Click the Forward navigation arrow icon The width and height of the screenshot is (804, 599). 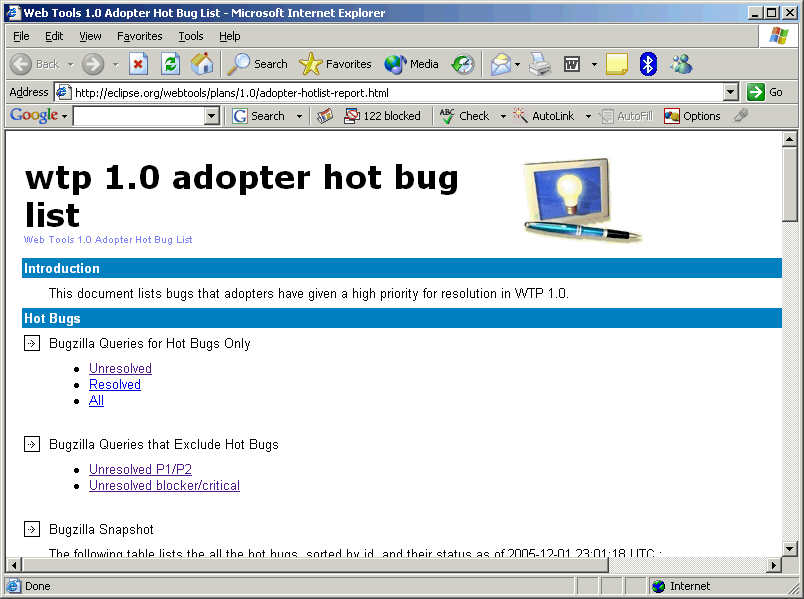[93, 64]
